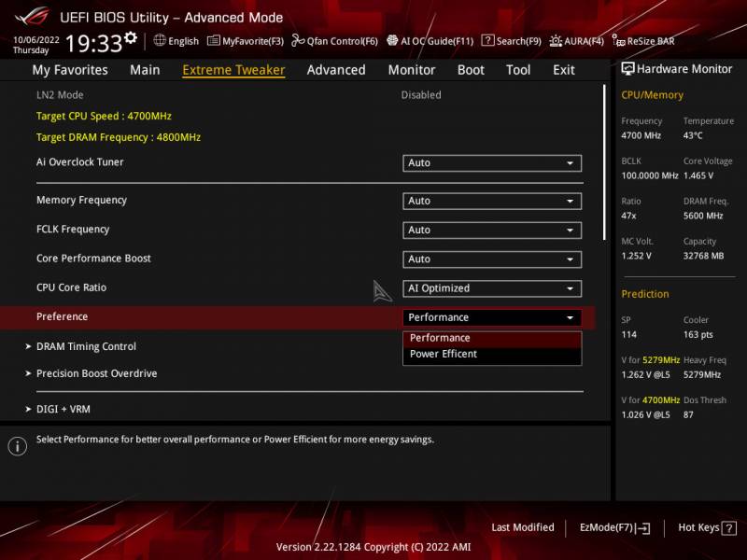Collapse the Preference dropdown showing Performance
The width and height of the screenshot is (747, 560).
(x=492, y=317)
